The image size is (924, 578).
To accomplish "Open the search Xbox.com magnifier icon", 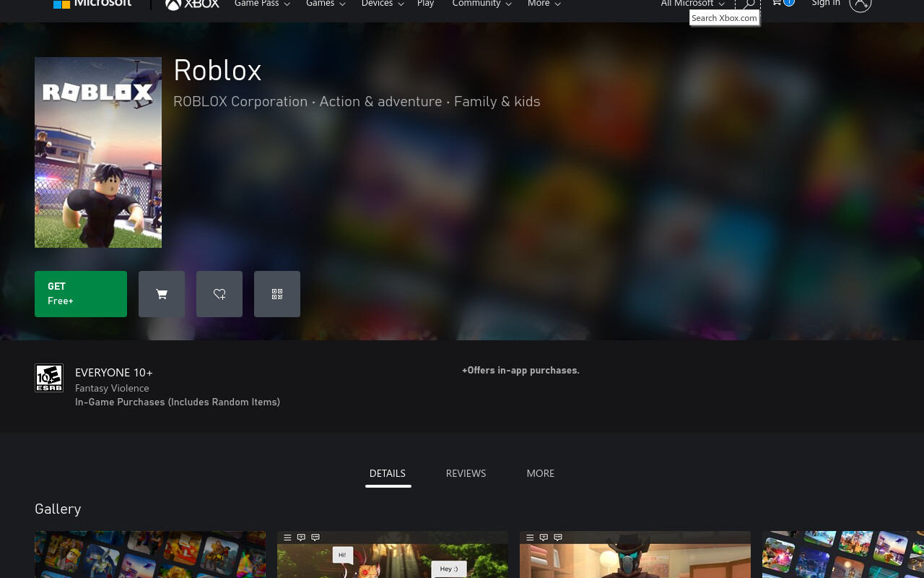I will (x=749, y=4).
